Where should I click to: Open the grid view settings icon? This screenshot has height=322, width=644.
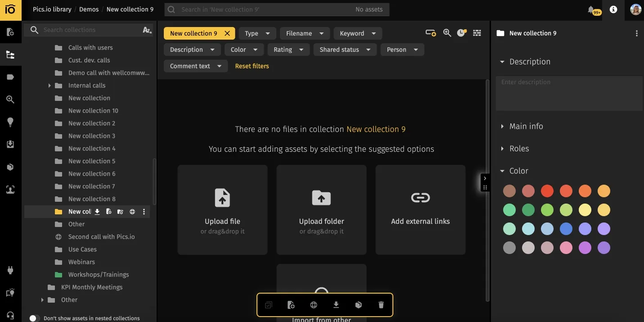click(x=477, y=33)
